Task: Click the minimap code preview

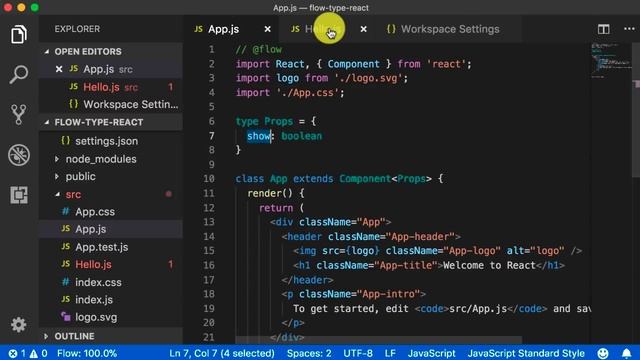Action: [611, 60]
